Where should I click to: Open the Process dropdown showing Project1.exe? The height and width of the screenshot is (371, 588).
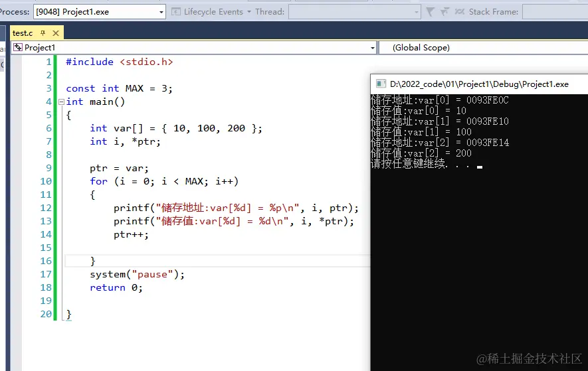click(100, 12)
